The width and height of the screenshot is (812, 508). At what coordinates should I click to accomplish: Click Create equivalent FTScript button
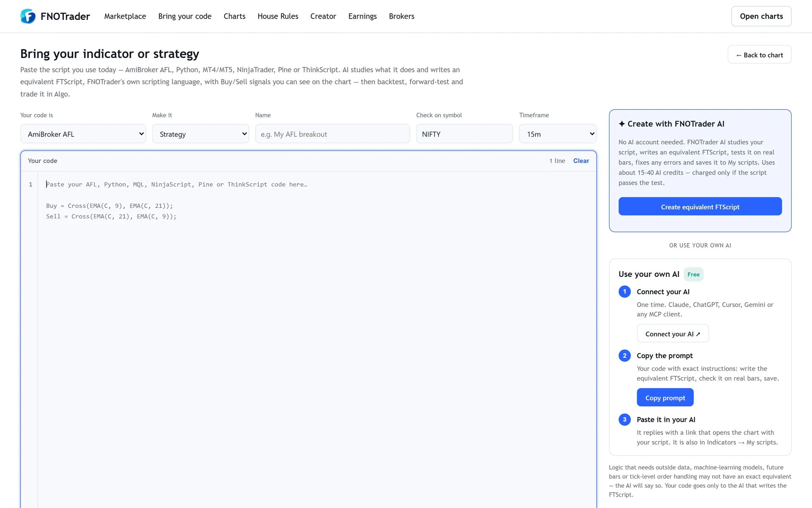pyautogui.click(x=700, y=207)
